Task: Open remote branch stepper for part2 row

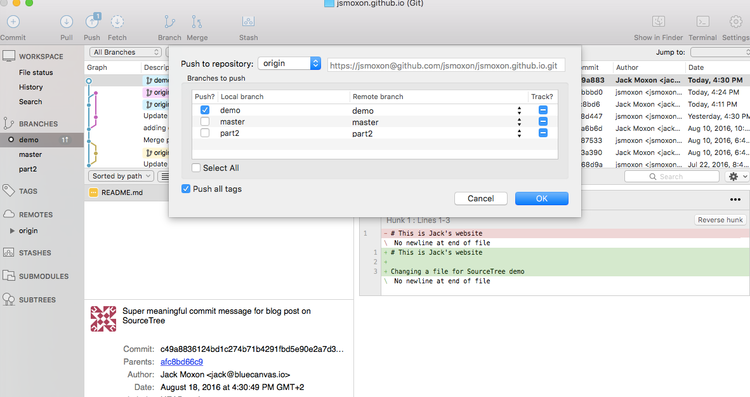Action: tap(519, 133)
